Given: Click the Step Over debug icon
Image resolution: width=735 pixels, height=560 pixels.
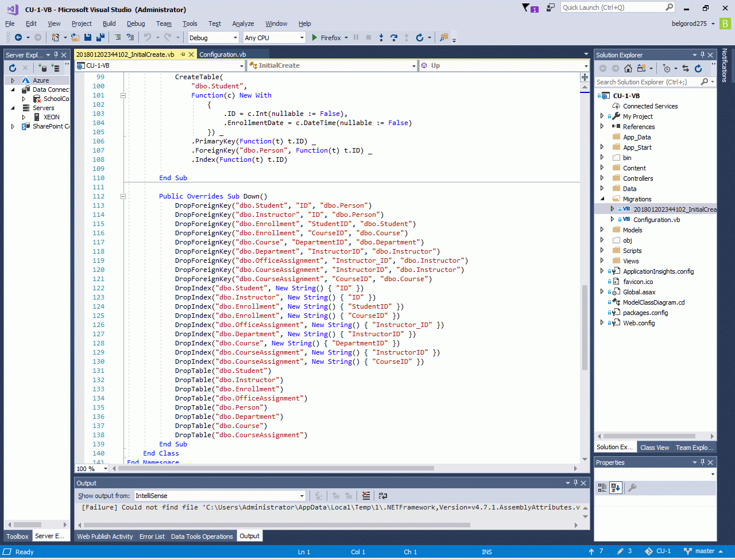Looking at the screenshot, I should [x=394, y=37].
